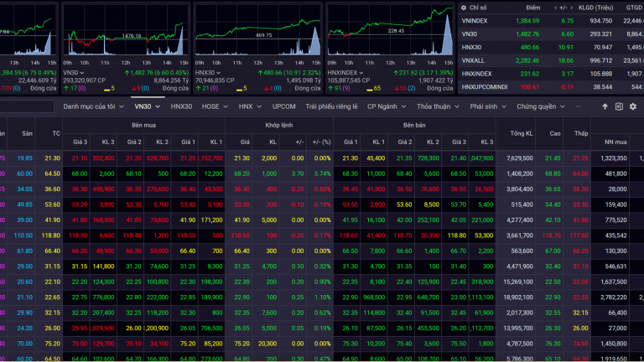
Task: Select VNXALL row in index list
Action: [551, 60]
